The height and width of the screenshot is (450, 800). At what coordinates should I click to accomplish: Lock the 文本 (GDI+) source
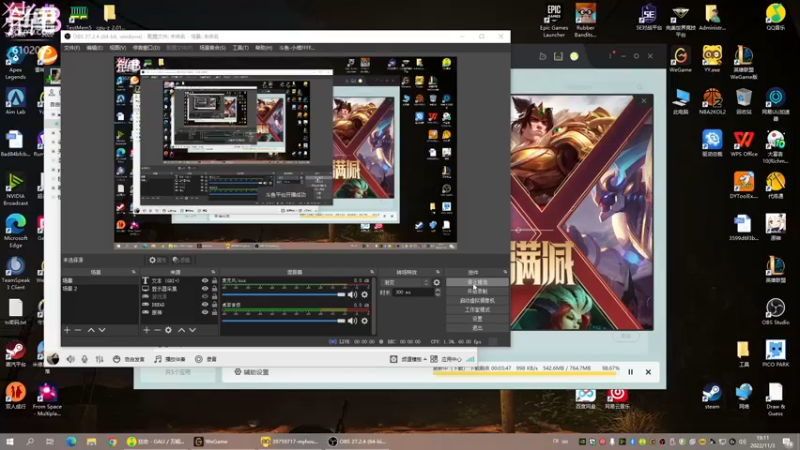(214, 281)
